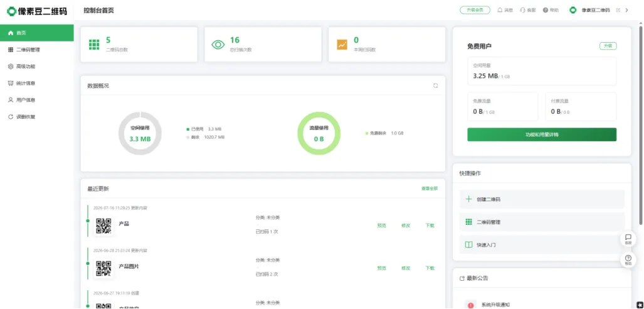The height and width of the screenshot is (309, 644).
Task: Expand the header chevron arrow at far right
Action: [626, 10]
